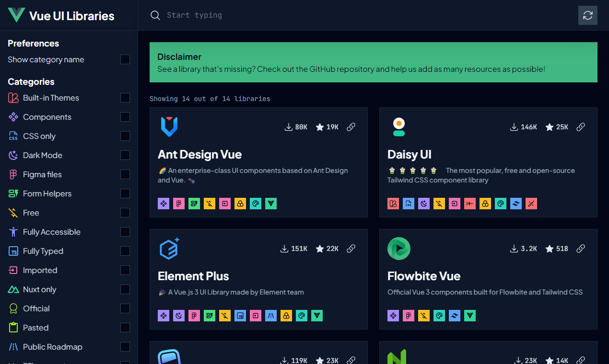Click the Components icon in the sidebar
Viewport: 609px width, 364px height.
(x=13, y=117)
